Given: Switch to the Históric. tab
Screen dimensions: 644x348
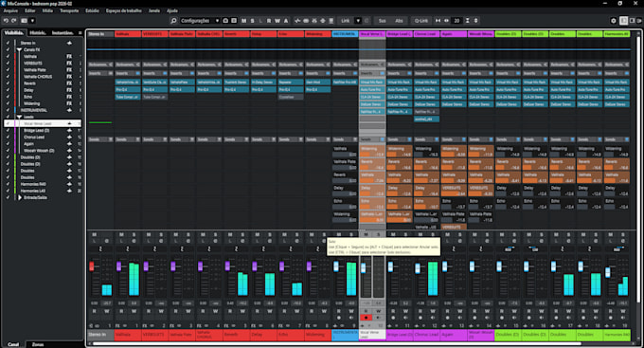Looking at the screenshot, I should [x=38, y=33].
